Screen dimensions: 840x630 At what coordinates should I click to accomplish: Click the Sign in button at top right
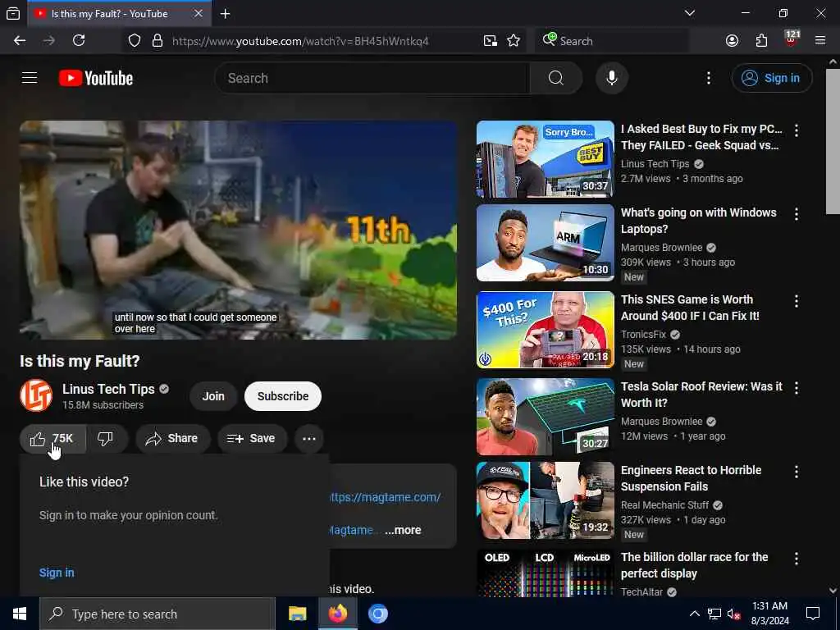pos(771,78)
